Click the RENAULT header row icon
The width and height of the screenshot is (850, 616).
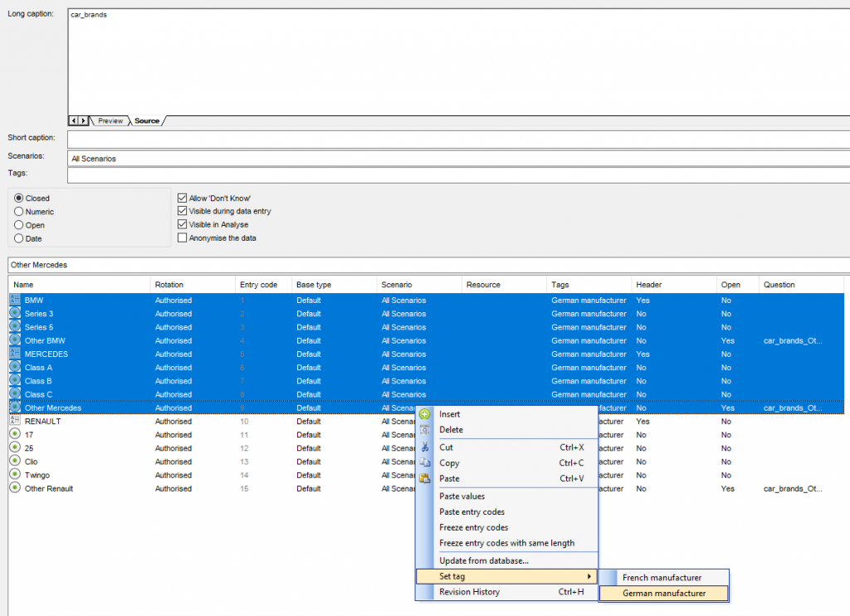click(x=15, y=421)
